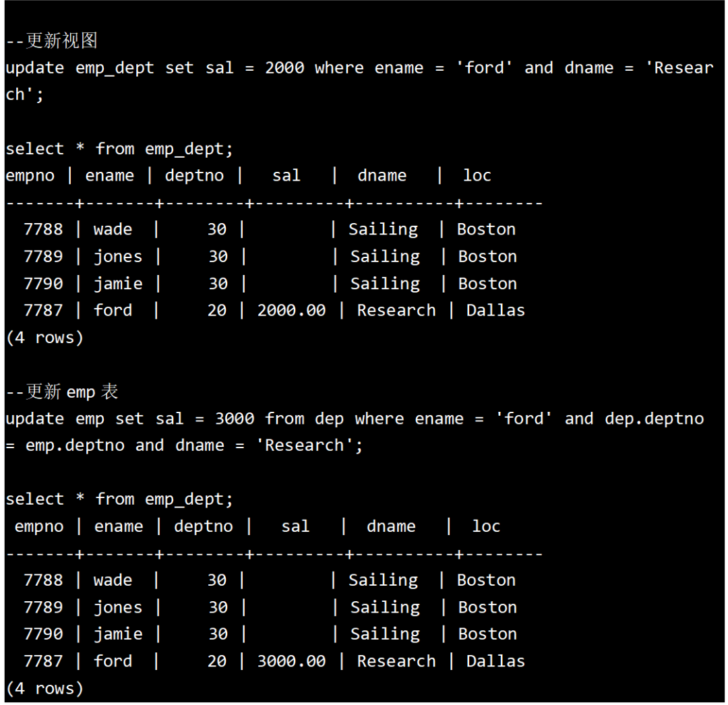Click empno 7788 in the 2000.00 result table
Image resolution: width=728 pixels, height=705 pixels.
click(x=43, y=230)
